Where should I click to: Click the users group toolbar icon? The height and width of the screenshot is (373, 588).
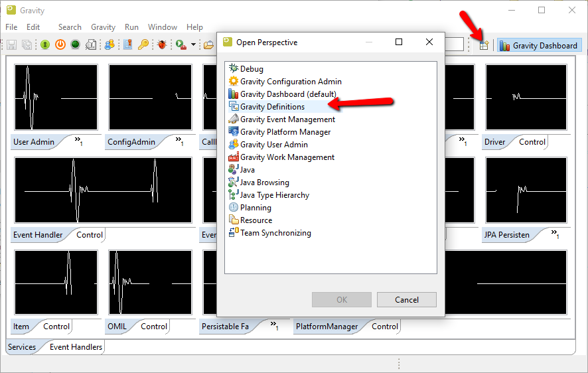[110, 45]
